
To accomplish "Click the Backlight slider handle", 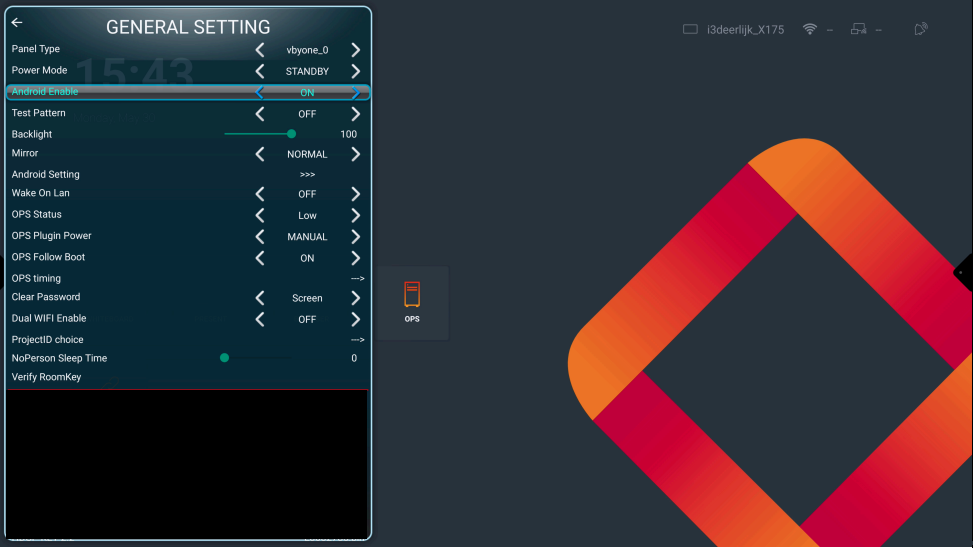I will (291, 133).
